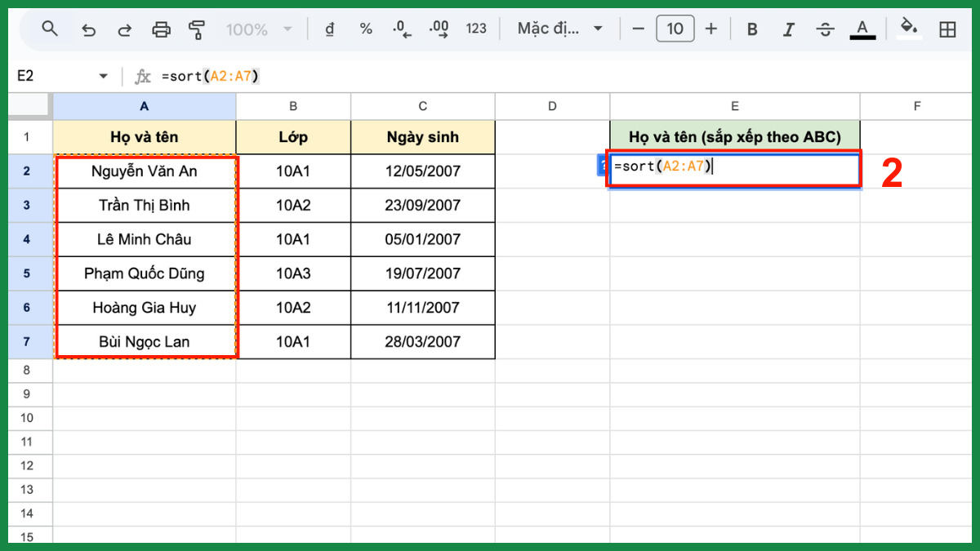Click cell containing Nguyễn Văn An
980x551 pixels.
point(145,171)
